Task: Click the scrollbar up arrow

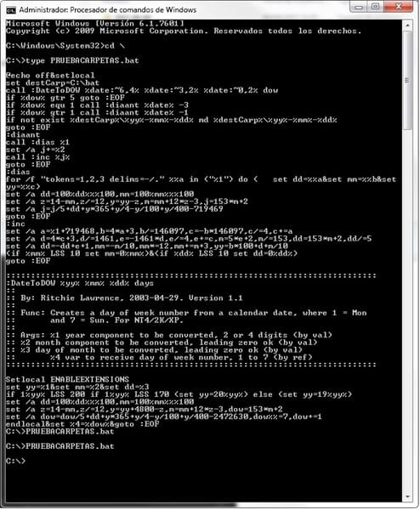Action: coord(407,25)
